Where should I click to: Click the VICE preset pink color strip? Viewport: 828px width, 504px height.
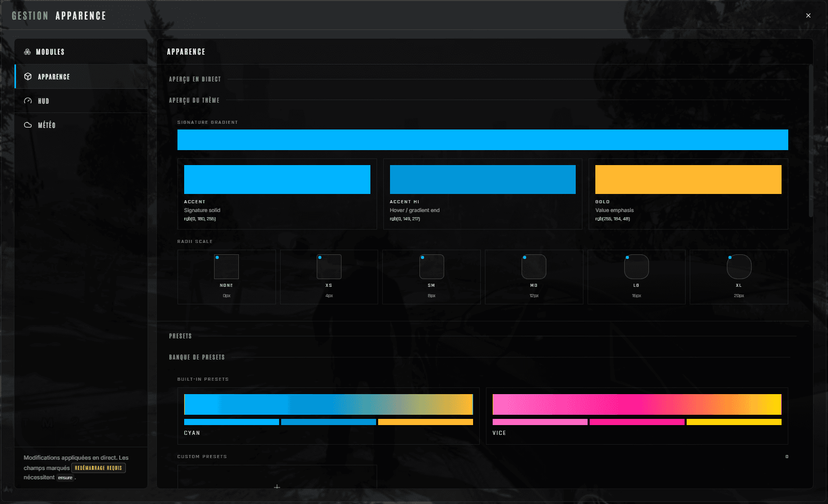(540, 422)
